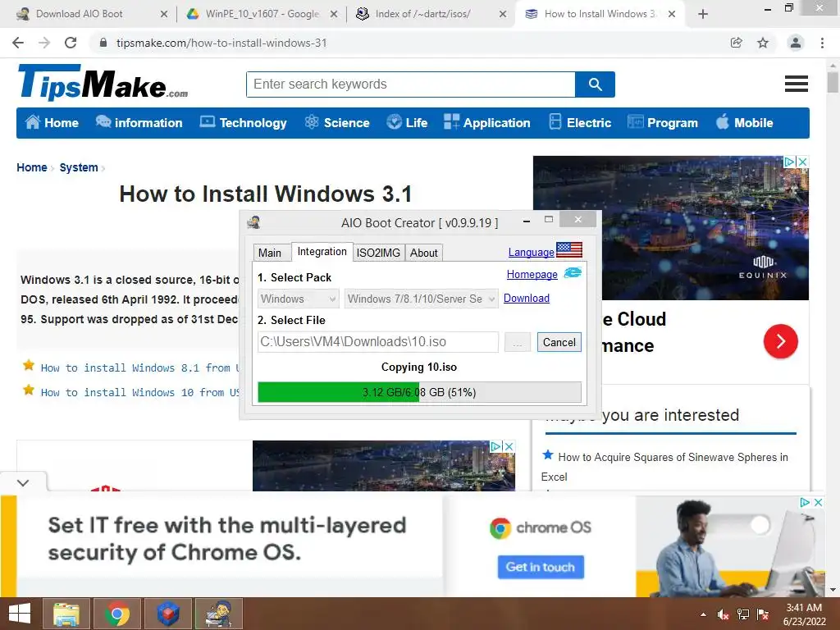
Task: Open How to install Windows 8.1 link
Action: coord(139,367)
